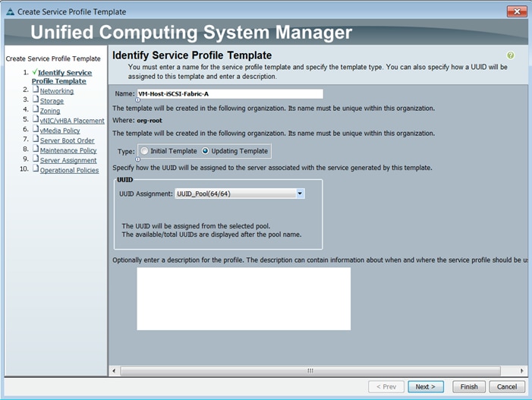
Task: Open the Server Boot Order step
Action: coord(68,140)
